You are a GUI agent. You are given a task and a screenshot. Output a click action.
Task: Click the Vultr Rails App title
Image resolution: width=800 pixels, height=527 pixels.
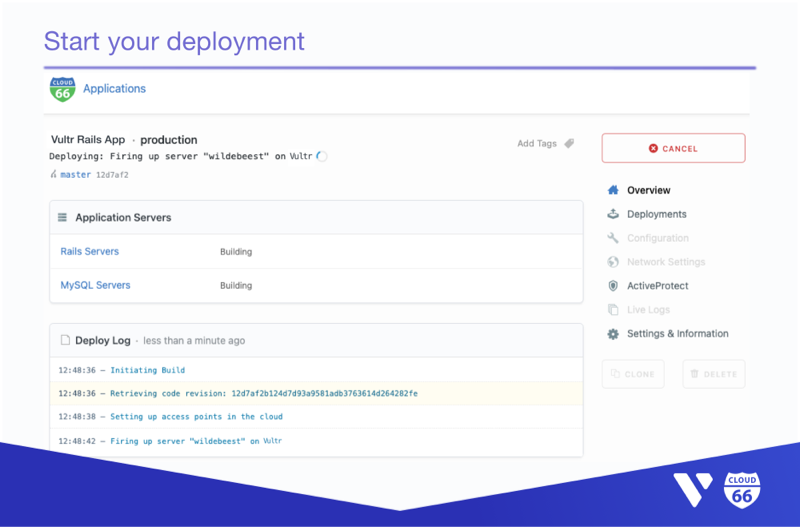[88, 140]
